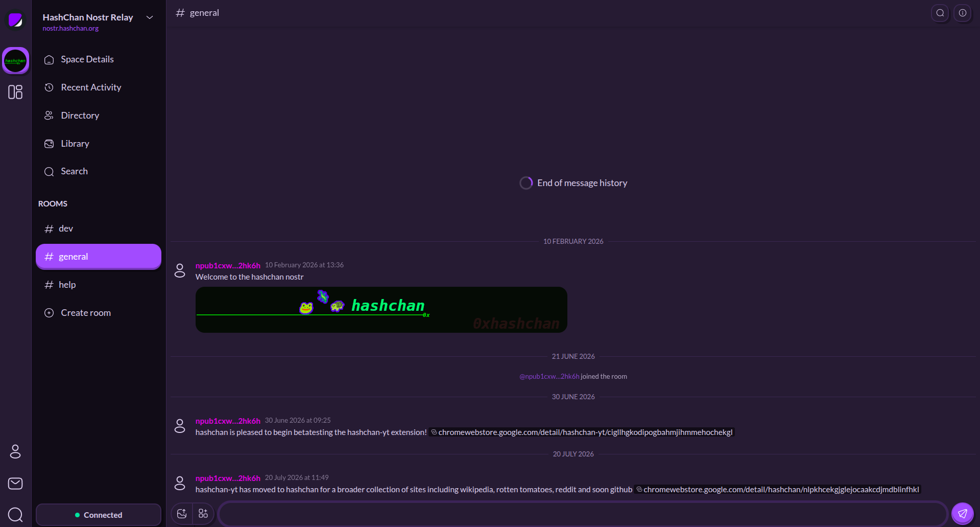Click the ROOMS section heading
Viewport: 980px width, 527px height.
tap(53, 204)
